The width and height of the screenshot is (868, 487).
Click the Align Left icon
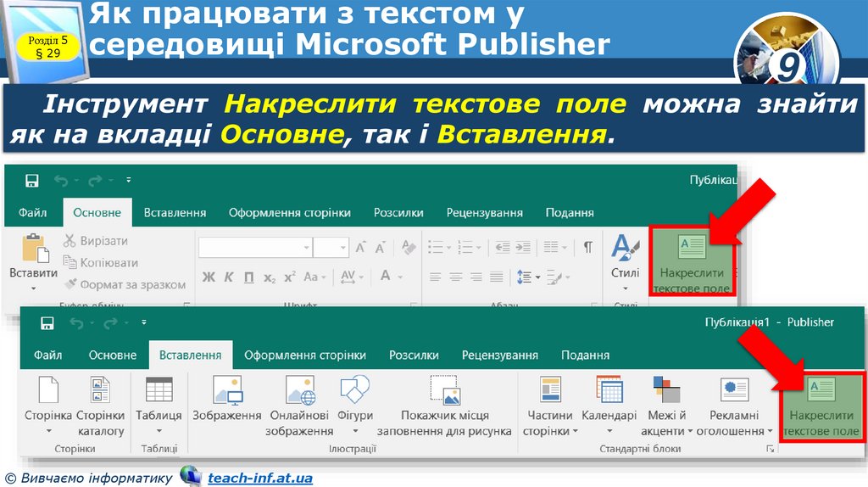pos(435,277)
